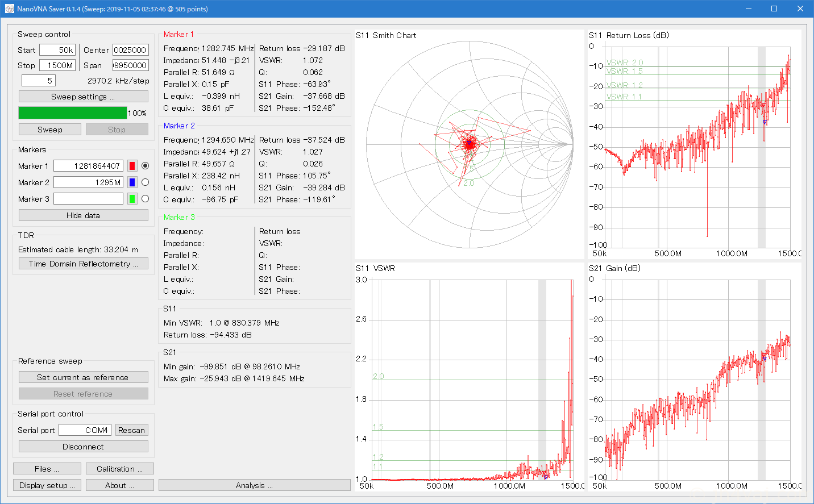This screenshot has width=814, height=504.
Task: Open the red Marker 1 color swatch
Action: pos(132,166)
